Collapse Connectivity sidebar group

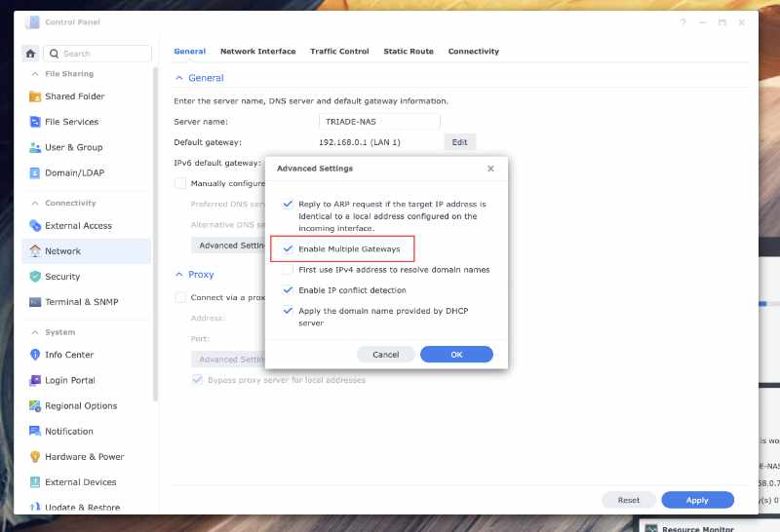click(x=35, y=203)
